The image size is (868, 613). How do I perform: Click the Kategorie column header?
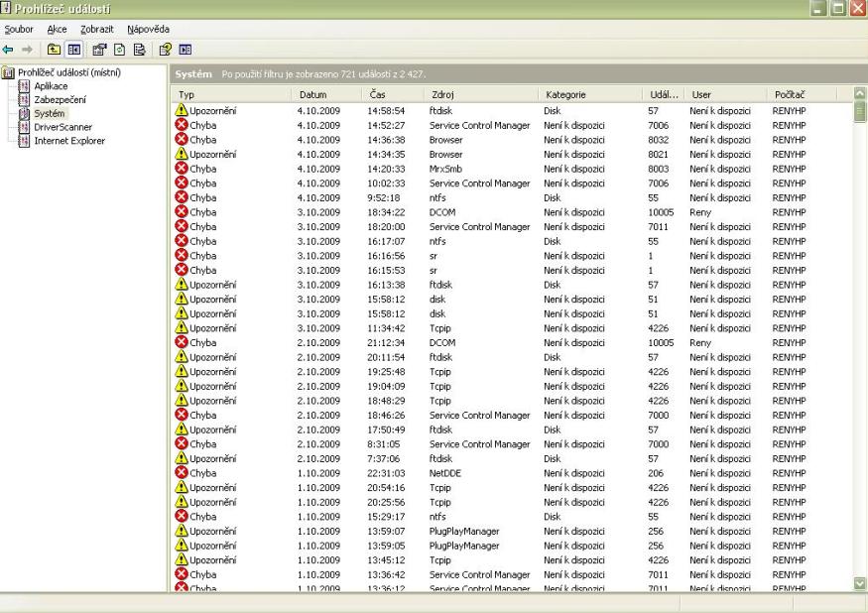[565, 94]
